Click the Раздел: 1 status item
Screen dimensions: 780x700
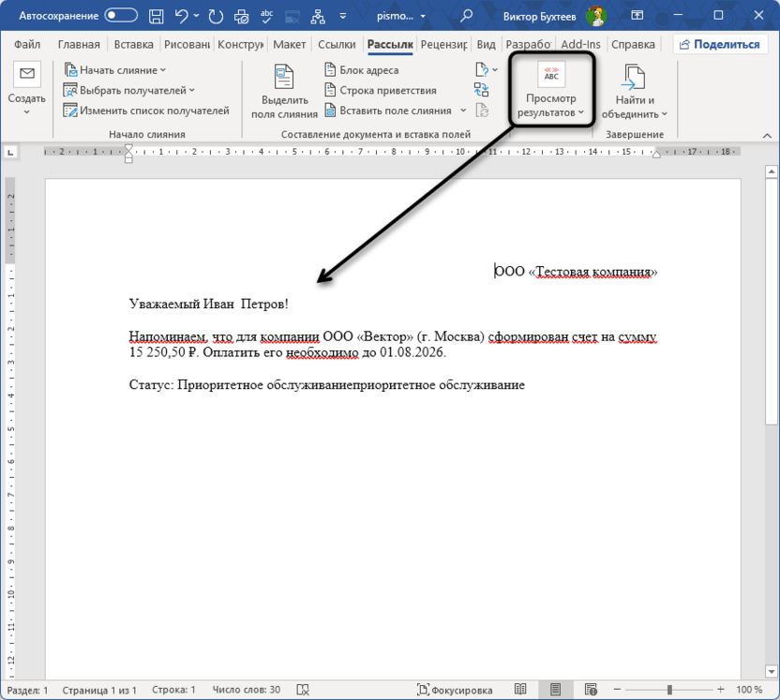pos(27,690)
